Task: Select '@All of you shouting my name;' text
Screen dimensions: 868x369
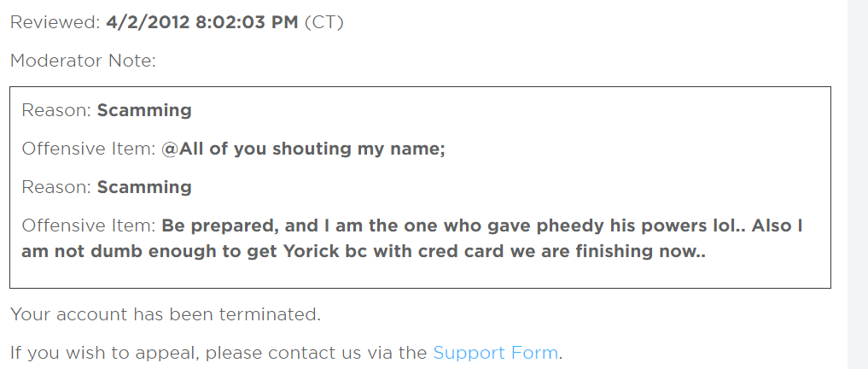Action: coord(303,149)
